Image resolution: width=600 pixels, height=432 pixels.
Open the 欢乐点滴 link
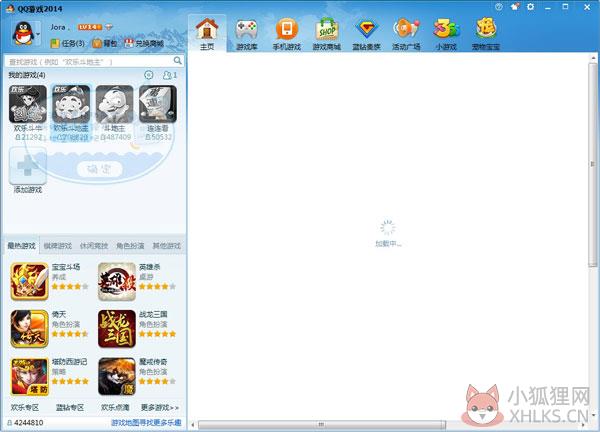[x=115, y=408]
